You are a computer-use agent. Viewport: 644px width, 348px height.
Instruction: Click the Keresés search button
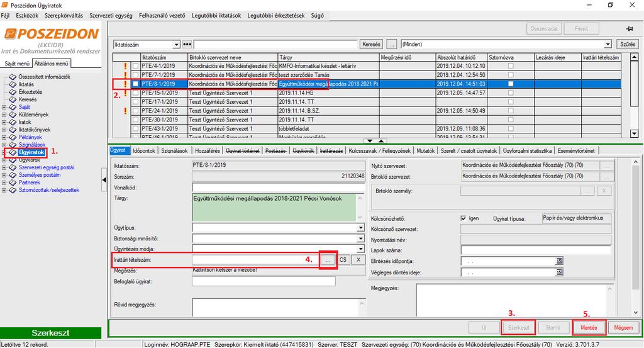click(371, 45)
